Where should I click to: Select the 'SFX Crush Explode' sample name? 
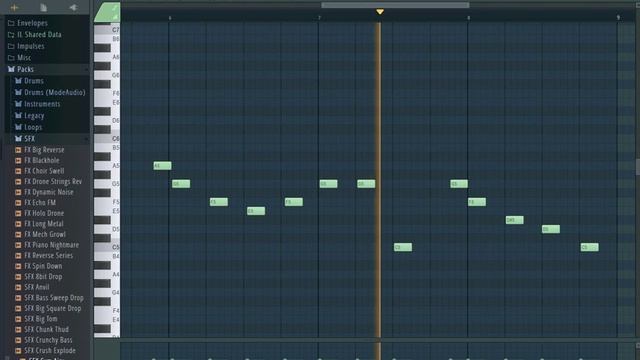[x=50, y=351]
